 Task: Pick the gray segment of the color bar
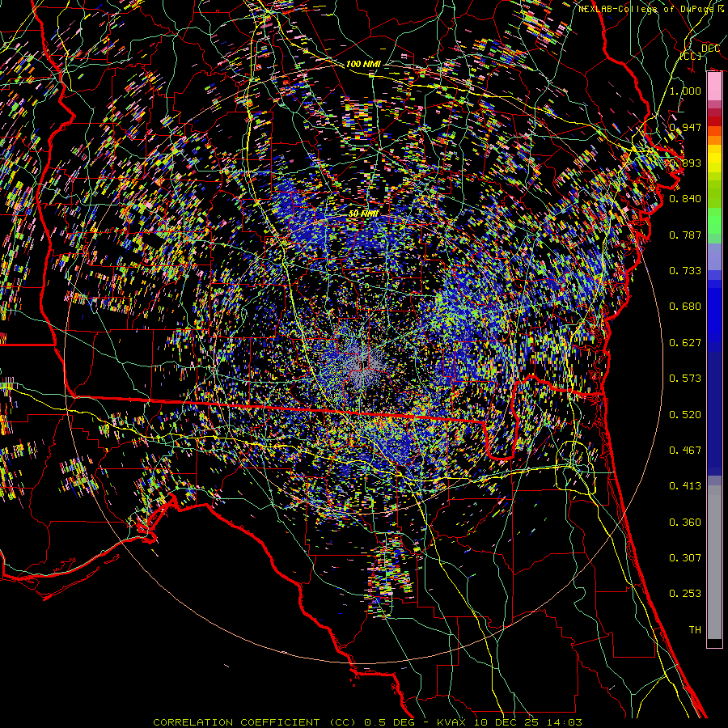(x=714, y=562)
